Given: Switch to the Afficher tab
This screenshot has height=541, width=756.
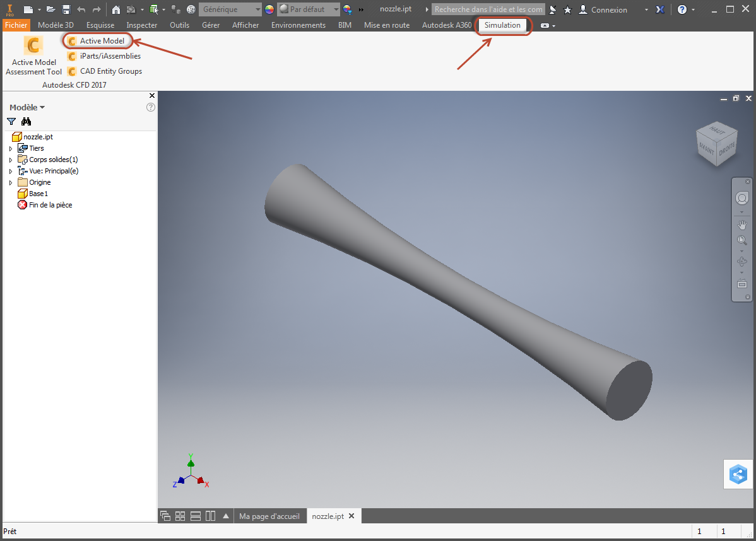Looking at the screenshot, I should (245, 25).
